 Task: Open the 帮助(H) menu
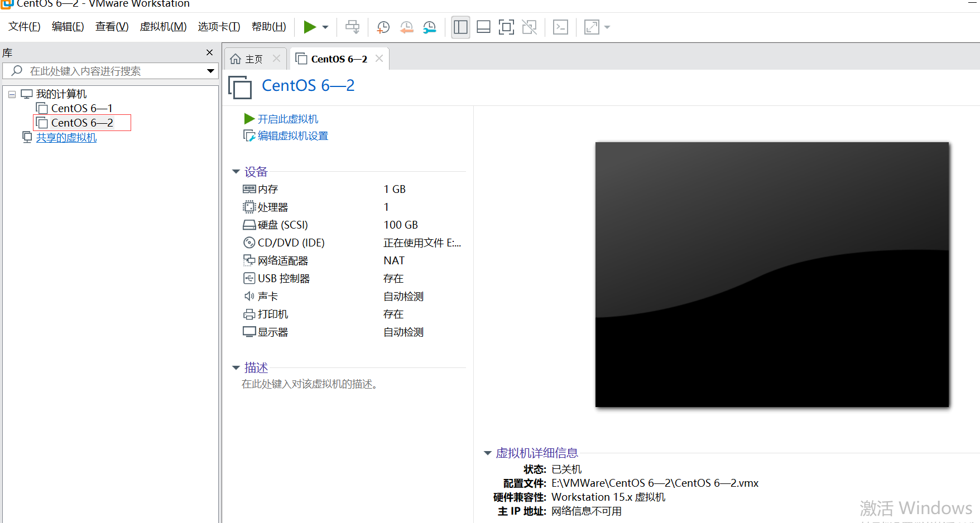(269, 27)
